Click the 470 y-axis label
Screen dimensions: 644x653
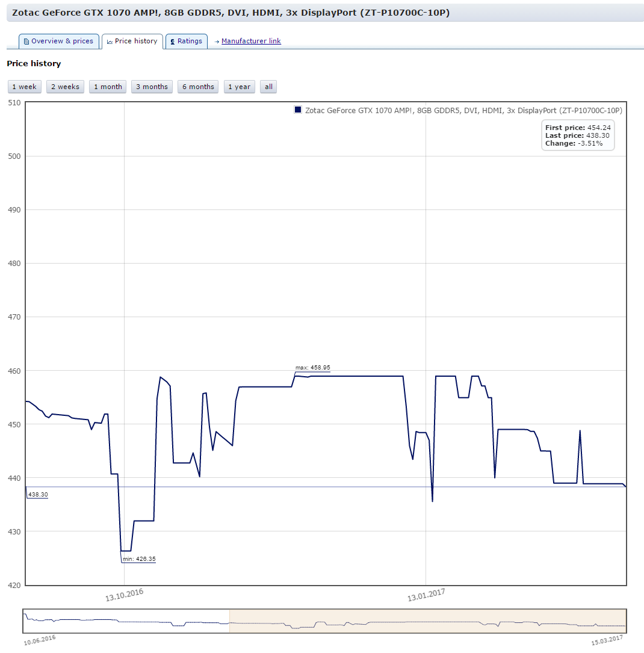14,317
